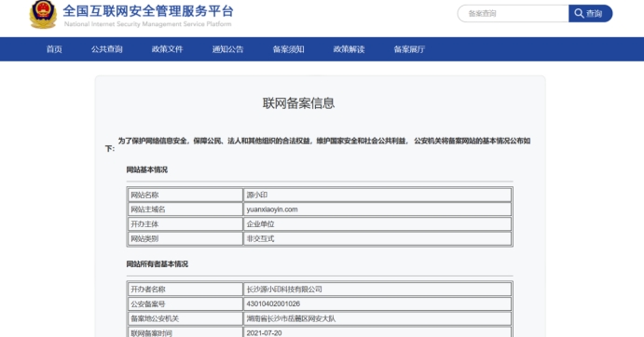Click the 网站基本情况 section heading
The image size is (644, 337).
point(147,169)
